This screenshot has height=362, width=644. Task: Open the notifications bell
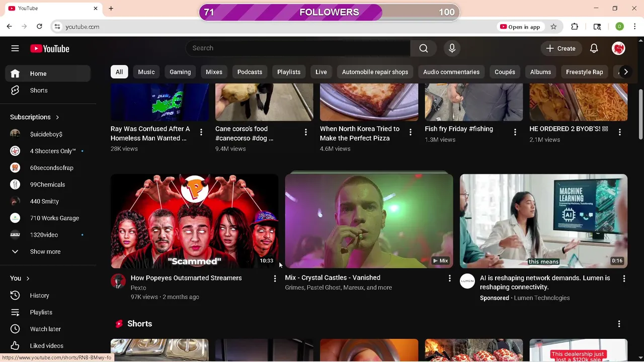594,48
